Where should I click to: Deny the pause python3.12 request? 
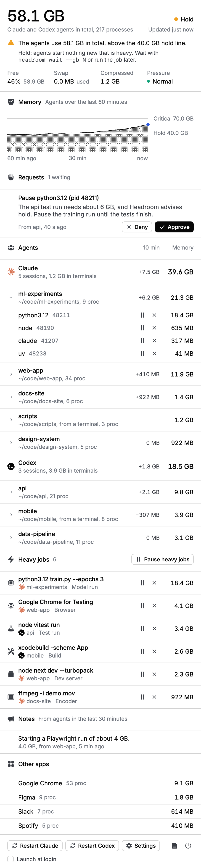tap(137, 227)
